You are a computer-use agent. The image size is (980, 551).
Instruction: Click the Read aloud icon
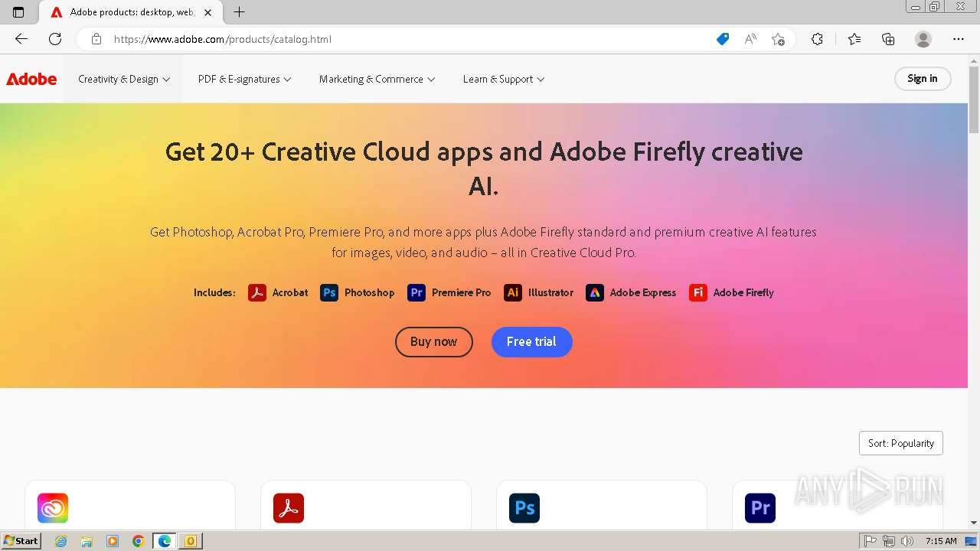pyautogui.click(x=750, y=39)
